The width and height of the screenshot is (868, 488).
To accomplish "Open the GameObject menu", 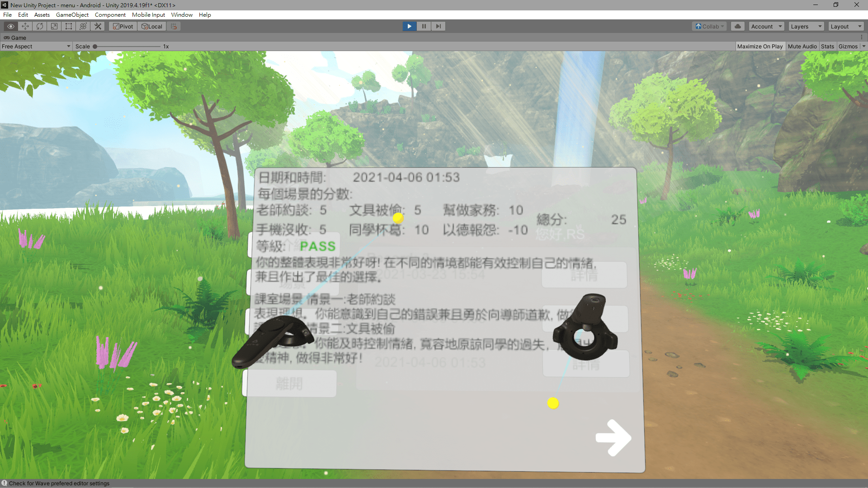I will coord(72,14).
